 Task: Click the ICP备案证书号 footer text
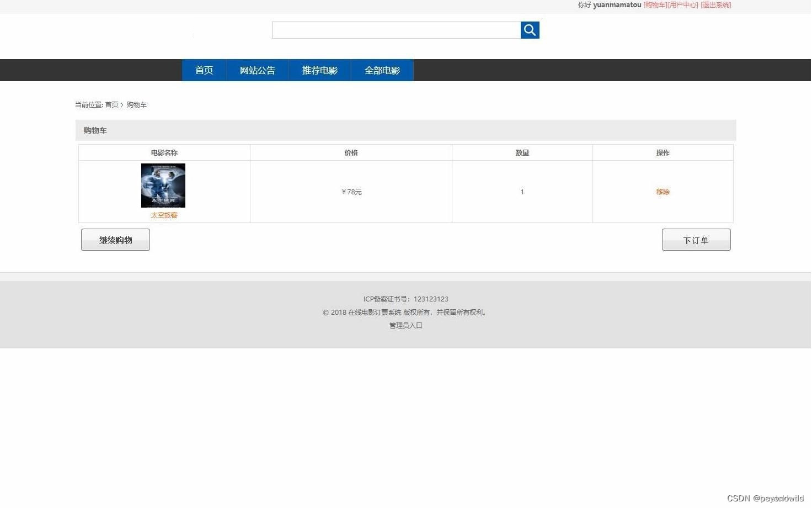coord(406,299)
